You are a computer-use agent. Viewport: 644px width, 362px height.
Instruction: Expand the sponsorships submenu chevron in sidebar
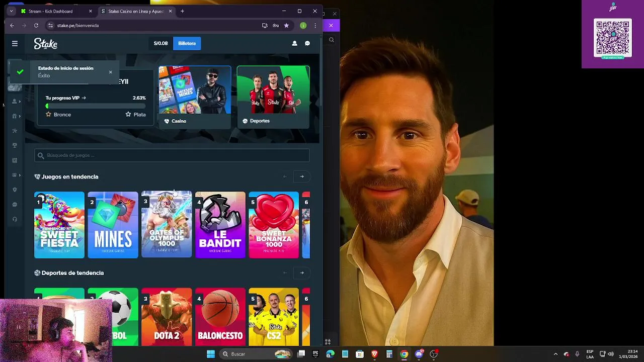click(x=20, y=175)
